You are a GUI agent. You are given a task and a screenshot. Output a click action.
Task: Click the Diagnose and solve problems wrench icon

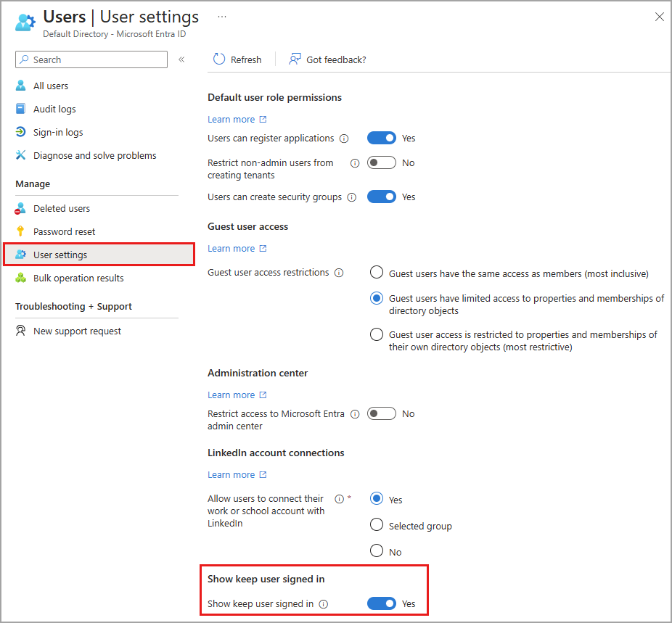pyautogui.click(x=20, y=155)
